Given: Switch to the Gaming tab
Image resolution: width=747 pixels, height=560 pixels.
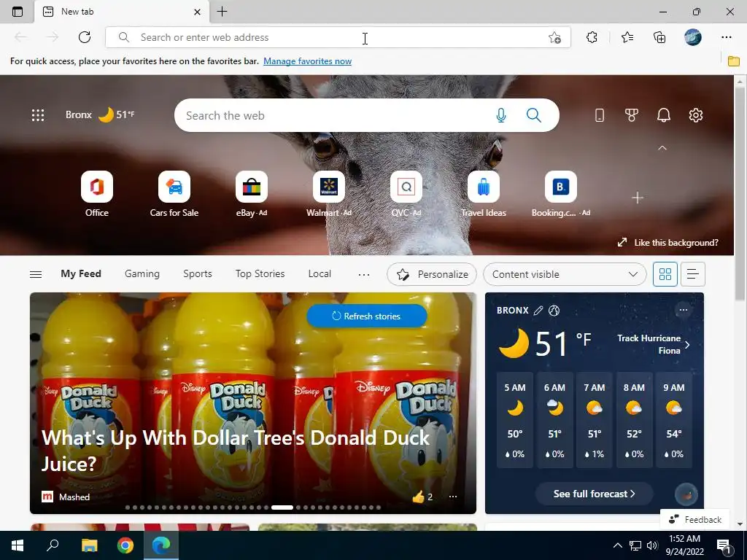Looking at the screenshot, I should click(x=142, y=274).
